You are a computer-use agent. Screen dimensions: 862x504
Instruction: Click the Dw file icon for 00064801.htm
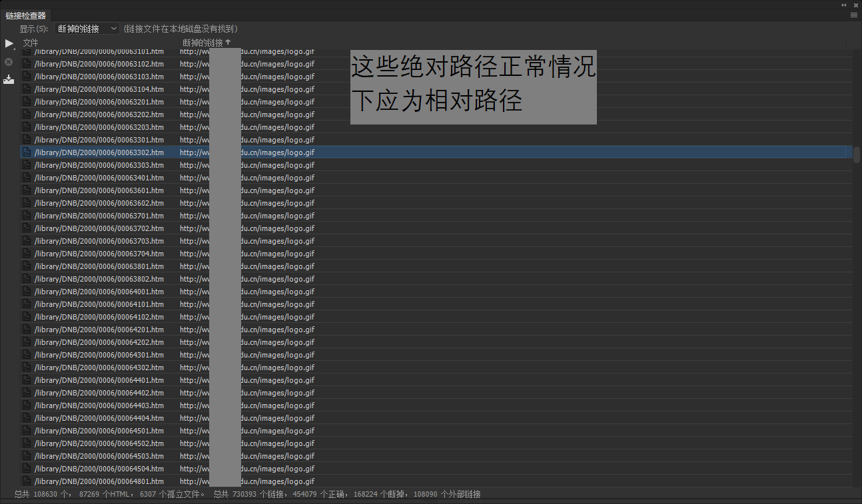pyautogui.click(x=27, y=481)
